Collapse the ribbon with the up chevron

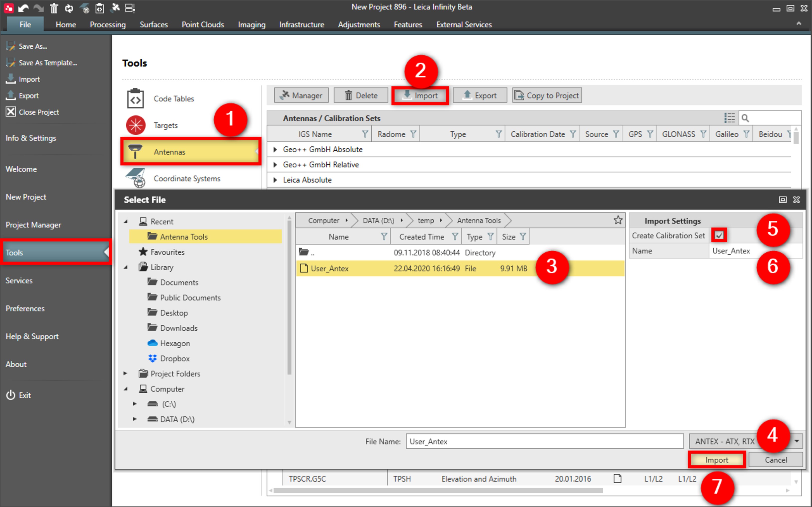click(799, 23)
